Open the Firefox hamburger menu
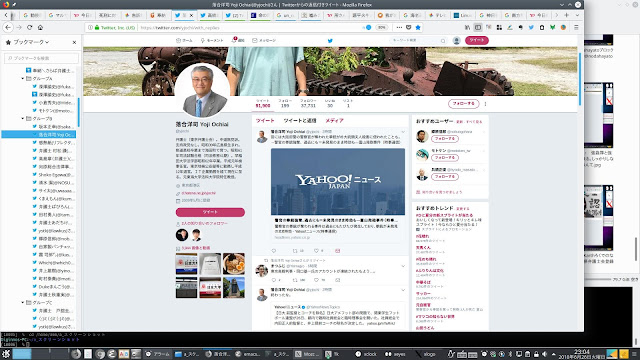Viewport: 640px width, 360px height. tap(576, 27)
